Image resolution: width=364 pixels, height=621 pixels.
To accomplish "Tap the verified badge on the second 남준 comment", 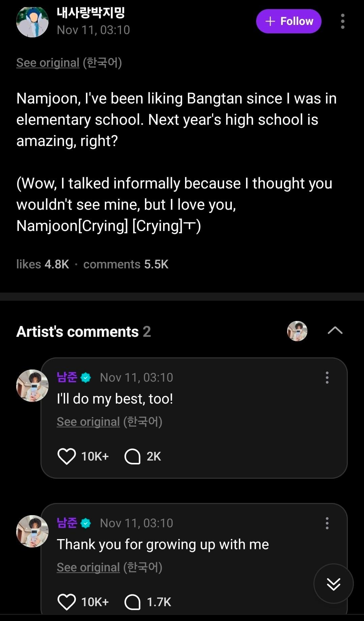I will 86,523.
